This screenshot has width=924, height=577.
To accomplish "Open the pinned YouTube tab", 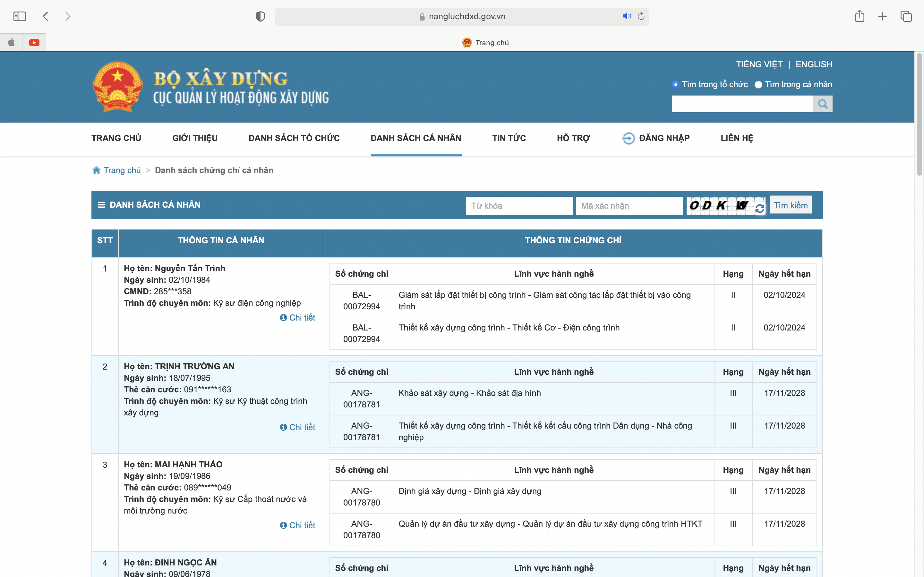I will coord(34,42).
